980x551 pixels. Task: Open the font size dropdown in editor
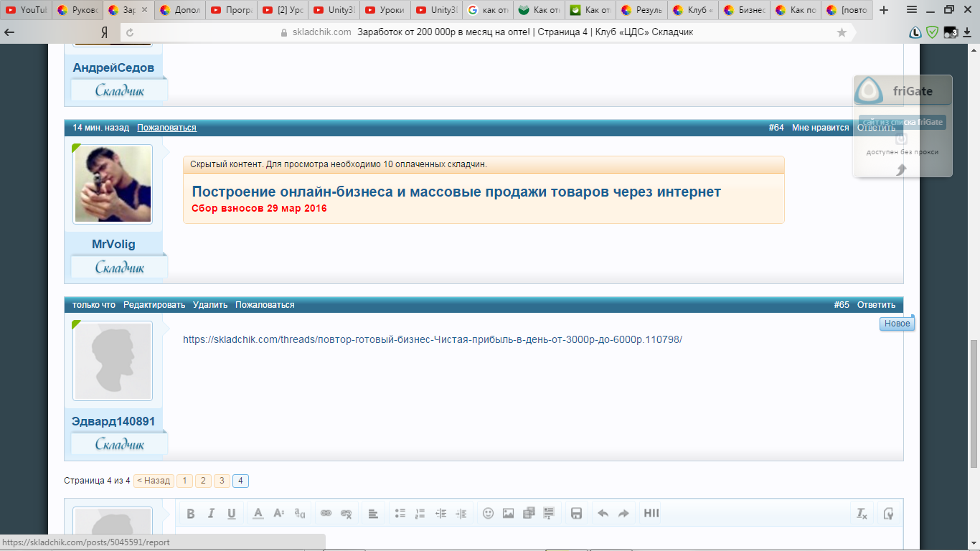coord(279,513)
